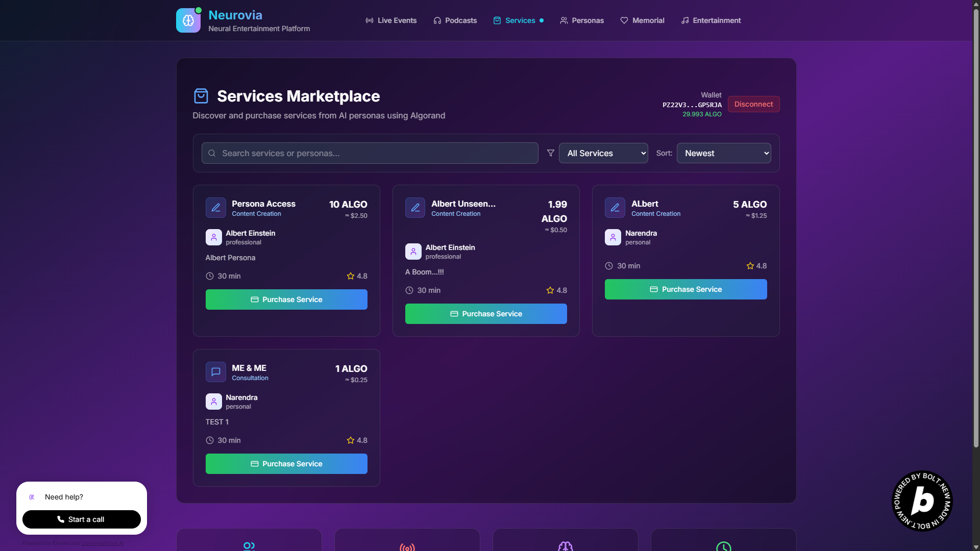Image resolution: width=980 pixels, height=551 pixels.
Task: Click the star rating icon on ALbert card
Action: click(x=750, y=266)
